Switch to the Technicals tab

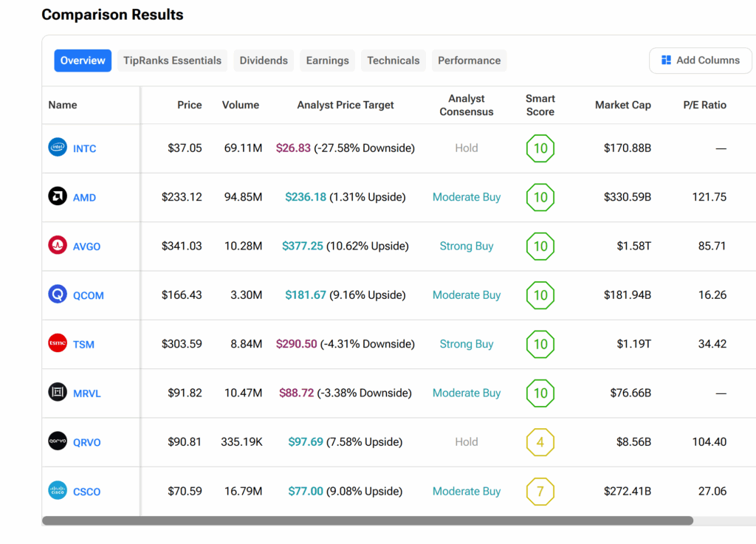tap(393, 61)
